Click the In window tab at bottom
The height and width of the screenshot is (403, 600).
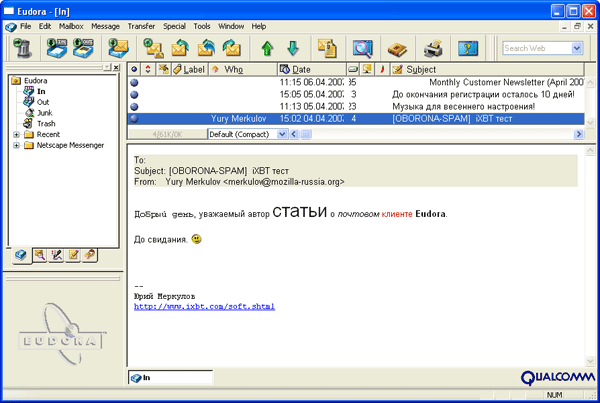(171, 378)
